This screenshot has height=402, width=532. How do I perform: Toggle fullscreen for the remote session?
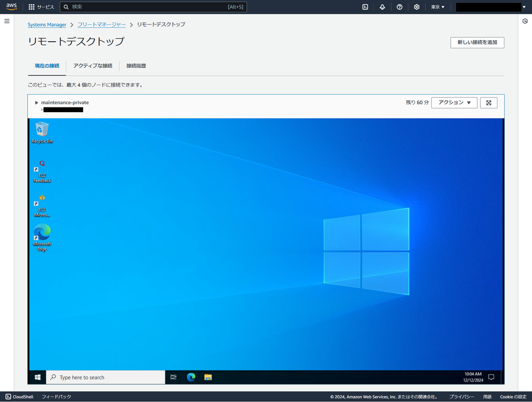(488, 103)
